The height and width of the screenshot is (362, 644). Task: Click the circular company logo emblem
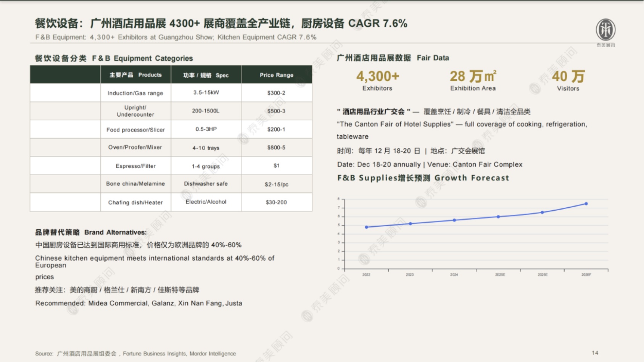click(x=605, y=30)
